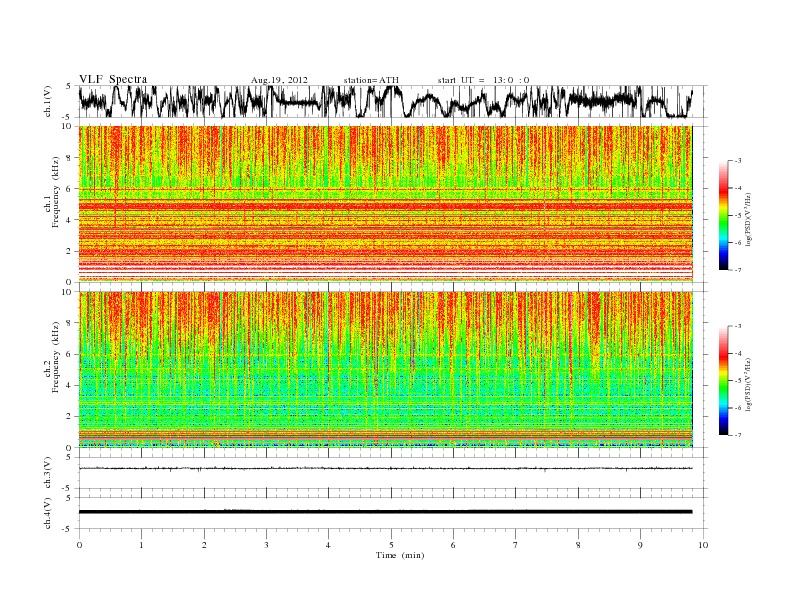
Task: Click the ch.1 spectrogram panel
Action: (x=385, y=204)
